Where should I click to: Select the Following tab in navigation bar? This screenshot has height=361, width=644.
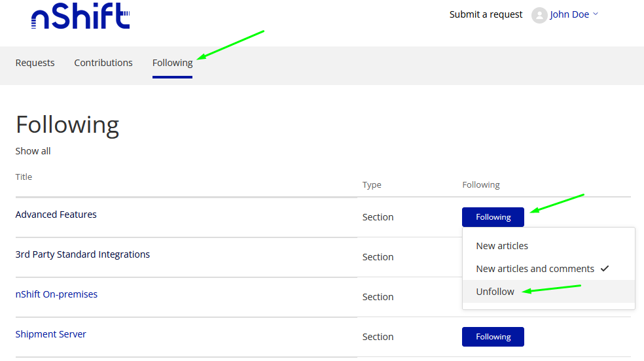point(172,63)
